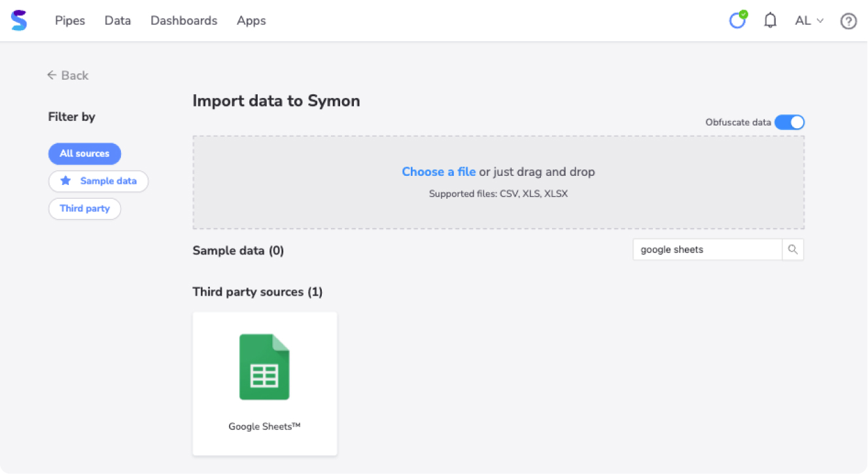Image resolution: width=868 pixels, height=474 pixels.
Task: Open the Data menu
Action: coord(118,21)
